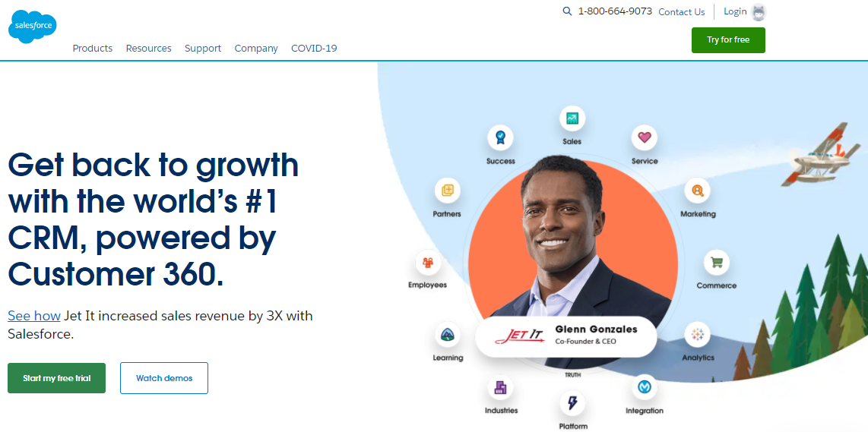Click the Try for free button
This screenshot has width=868, height=432.
click(728, 39)
